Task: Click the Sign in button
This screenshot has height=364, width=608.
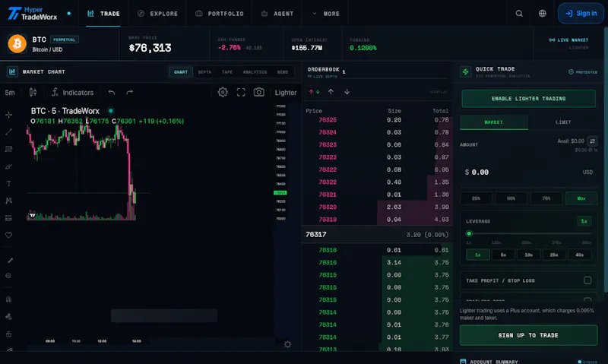Action: [x=581, y=13]
